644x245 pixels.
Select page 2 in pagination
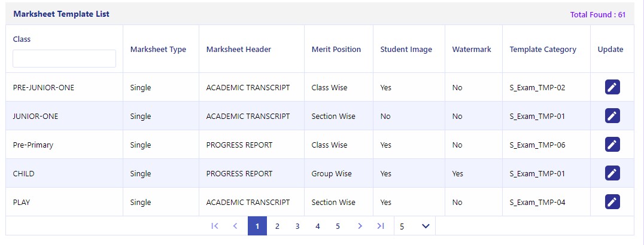tap(277, 226)
